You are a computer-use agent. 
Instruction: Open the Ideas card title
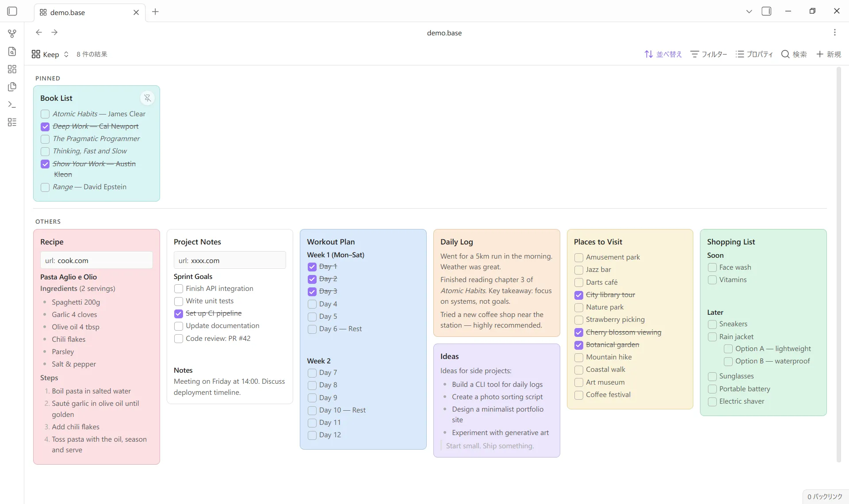pyautogui.click(x=450, y=356)
